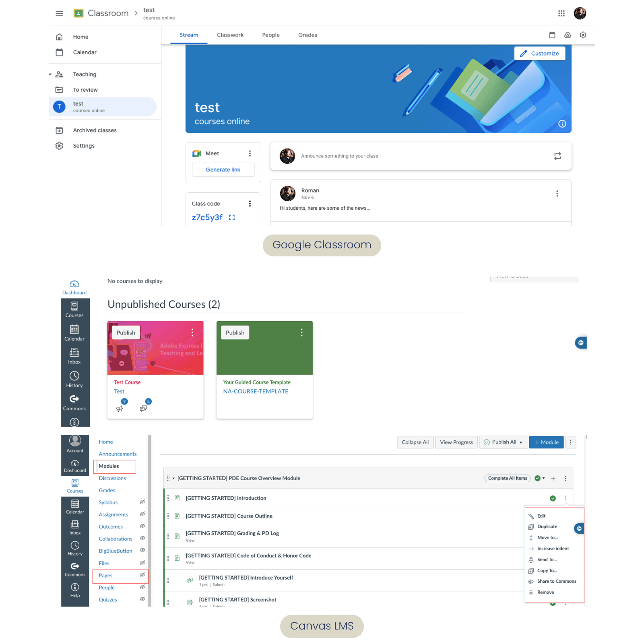The height and width of the screenshot is (644, 644).
Task: Switch to the Classwork tab
Action: pyautogui.click(x=230, y=35)
